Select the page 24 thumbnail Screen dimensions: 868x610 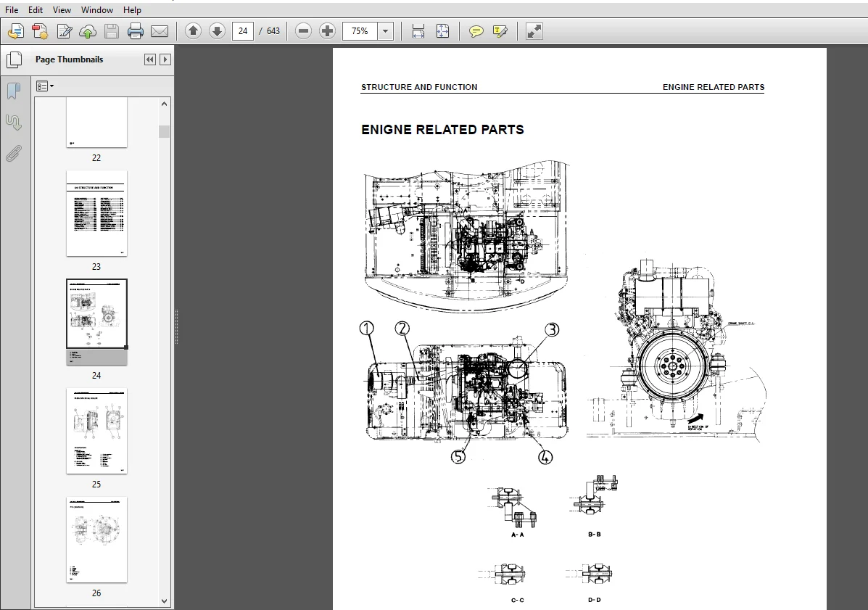[x=96, y=322]
